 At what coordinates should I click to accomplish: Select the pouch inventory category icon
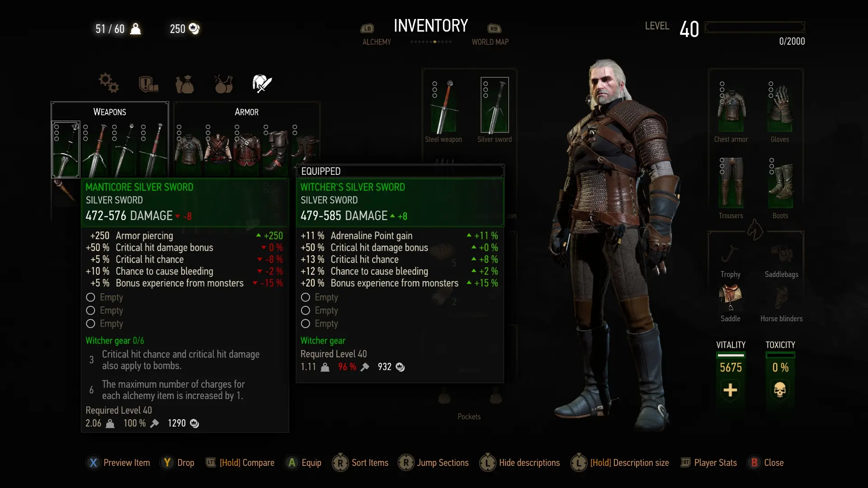[x=184, y=84]
